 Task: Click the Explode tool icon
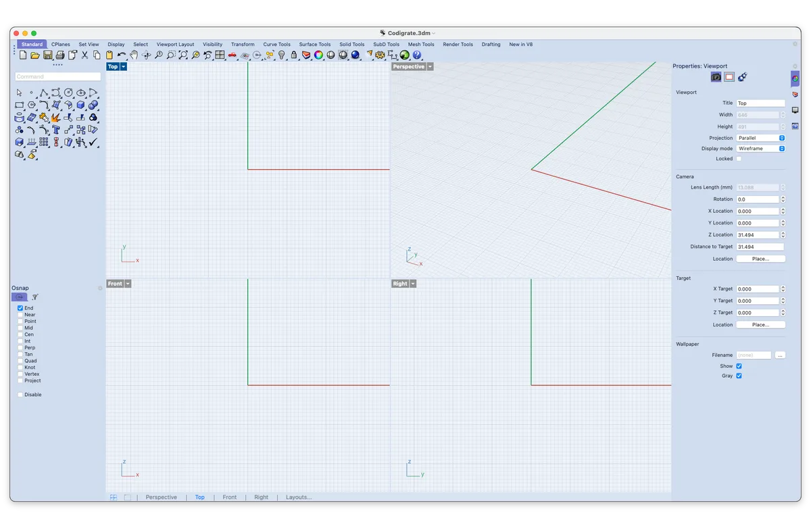point(55,118)
